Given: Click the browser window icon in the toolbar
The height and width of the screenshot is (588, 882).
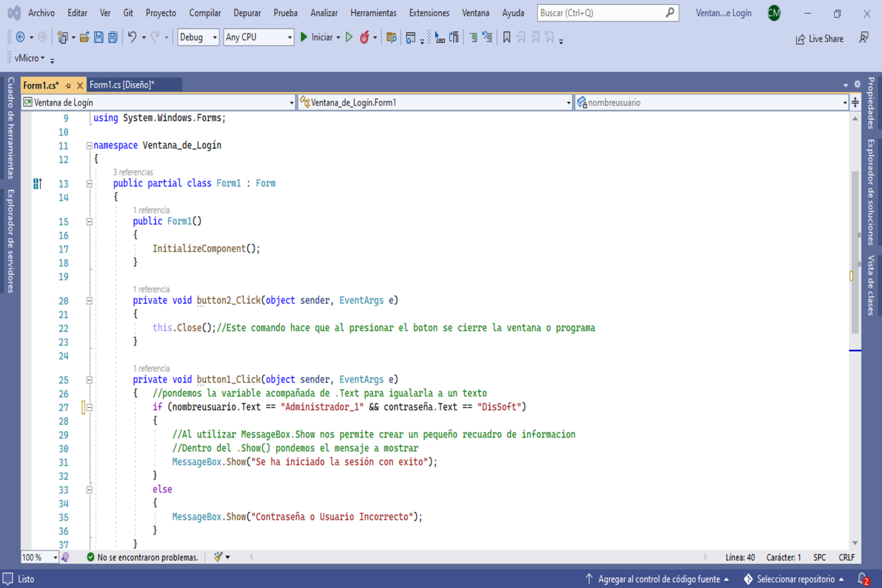Looking at the screenshot, I should point(411,37).
